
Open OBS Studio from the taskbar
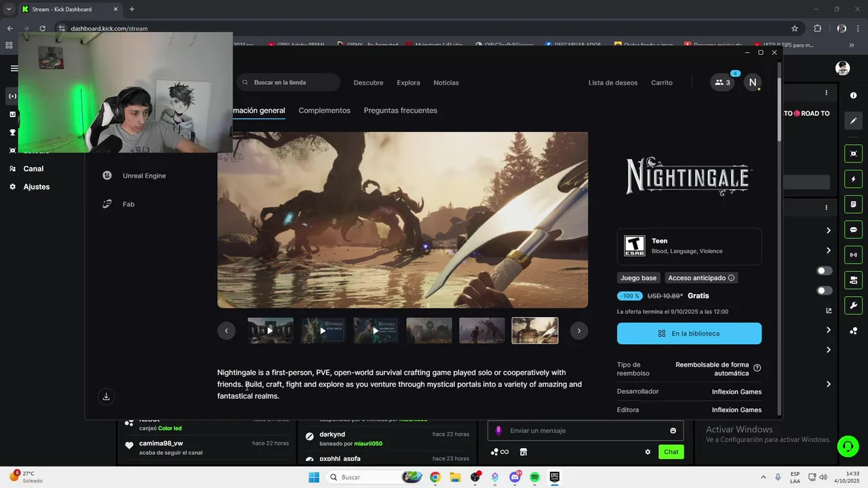(x=475, y=477)
